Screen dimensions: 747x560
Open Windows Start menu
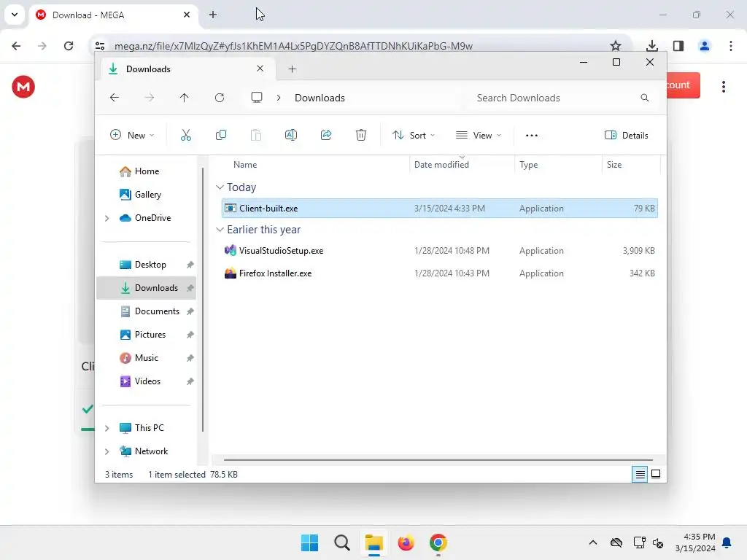click(x=309, y=542)
